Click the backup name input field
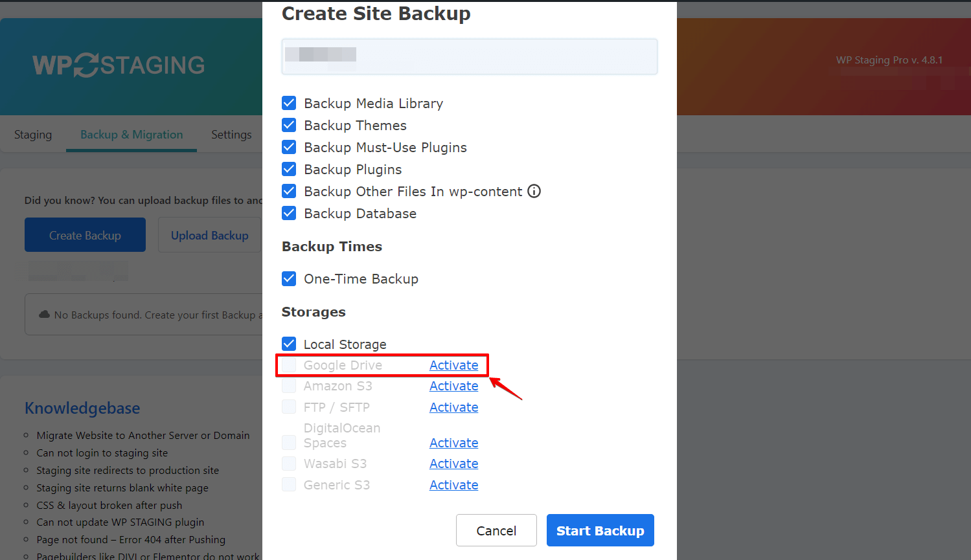Viewport: 971px width, 560px height. [469, 56]
